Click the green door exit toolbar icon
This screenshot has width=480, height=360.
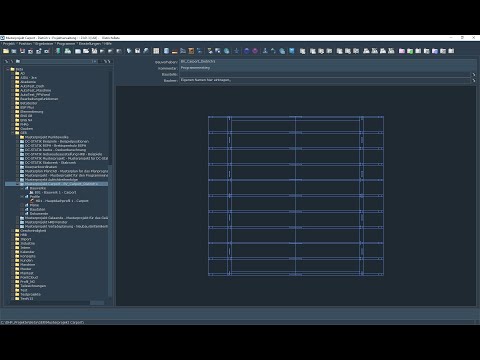[58, 51]
